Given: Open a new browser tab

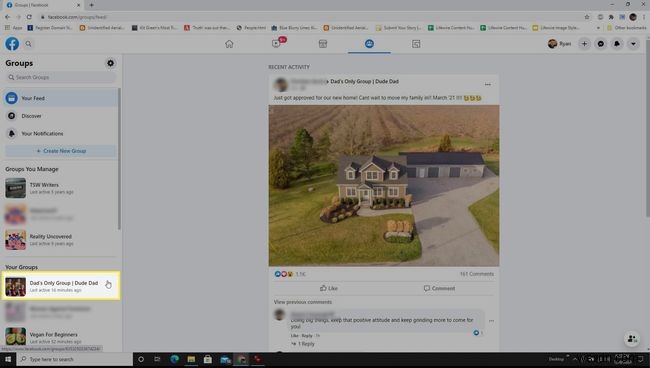Looking at the screenshot, I should coord(91,5).
